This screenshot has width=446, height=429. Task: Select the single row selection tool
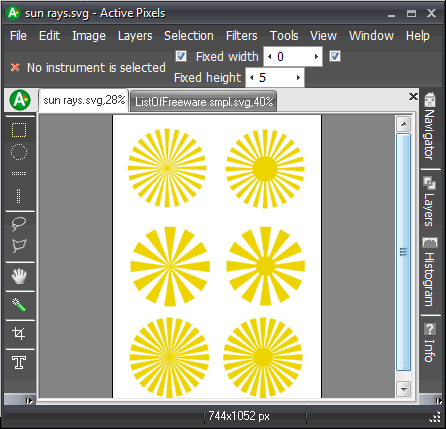[19, 174]
